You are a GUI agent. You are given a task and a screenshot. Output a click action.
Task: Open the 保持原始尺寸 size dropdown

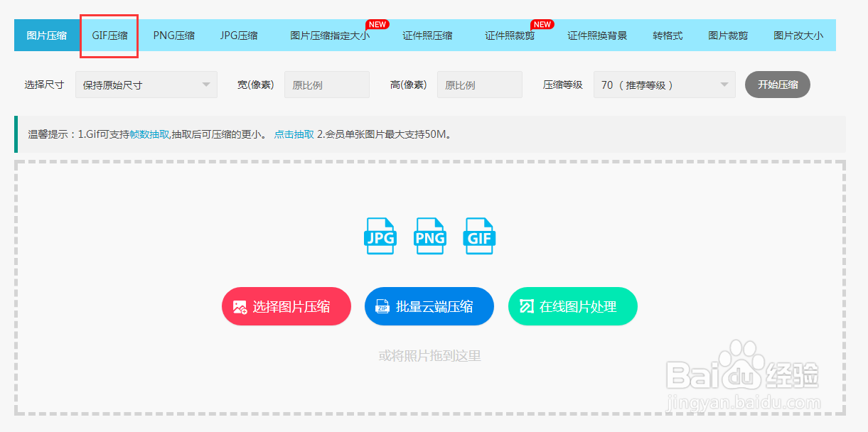(x=146, y=84)
